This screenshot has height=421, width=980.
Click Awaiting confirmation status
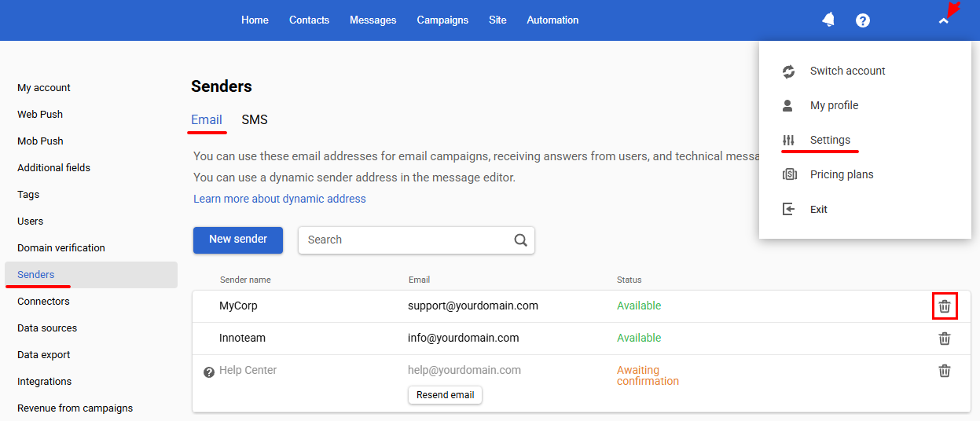[648, 376]
